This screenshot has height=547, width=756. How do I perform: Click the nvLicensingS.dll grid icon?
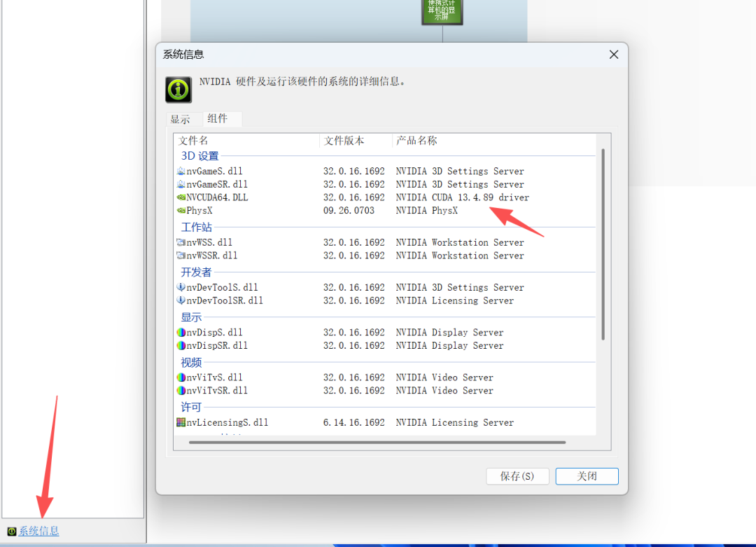click(x=181, y=422)
